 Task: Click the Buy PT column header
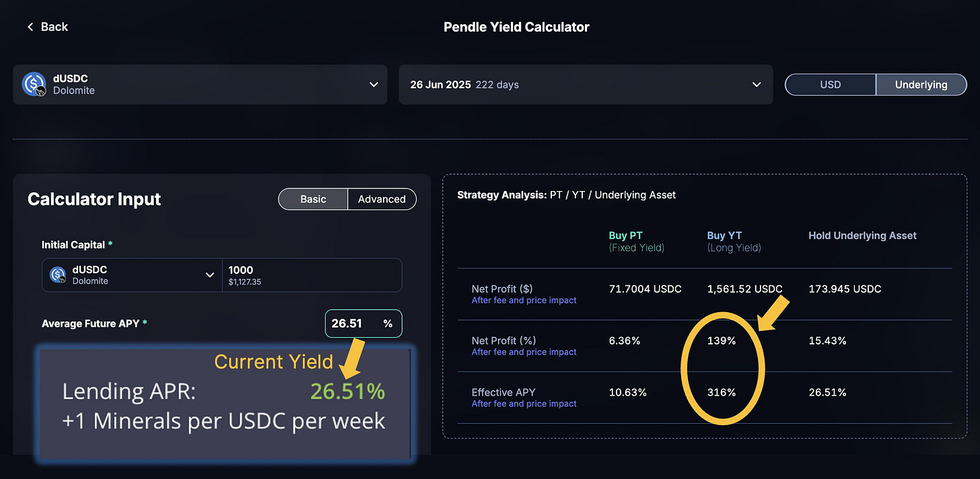[x=636, y=242]
